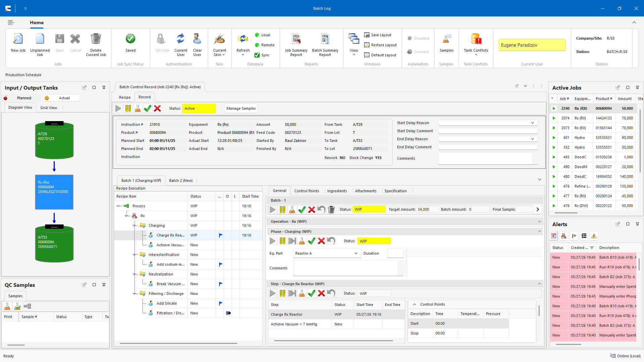
Task: Open the Start Delay Reason dropdown
Action: point(533,123)
